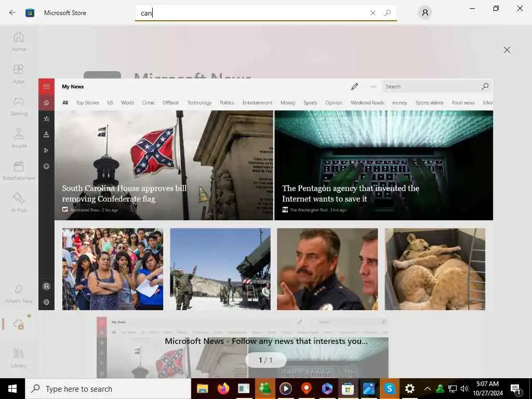Select the Entertainment tab
The width and height of the screenshot is (532, 399).
(x=257, y=102)
